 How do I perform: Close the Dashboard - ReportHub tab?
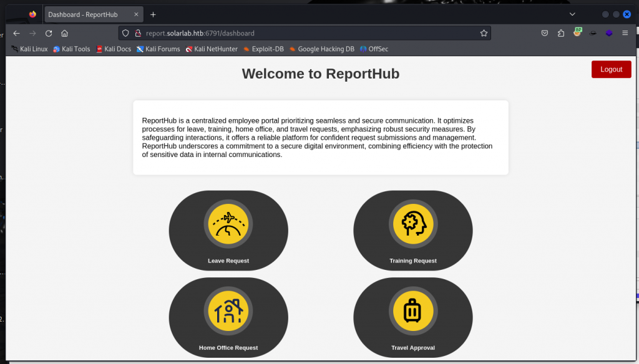click(x=136, y=14)
